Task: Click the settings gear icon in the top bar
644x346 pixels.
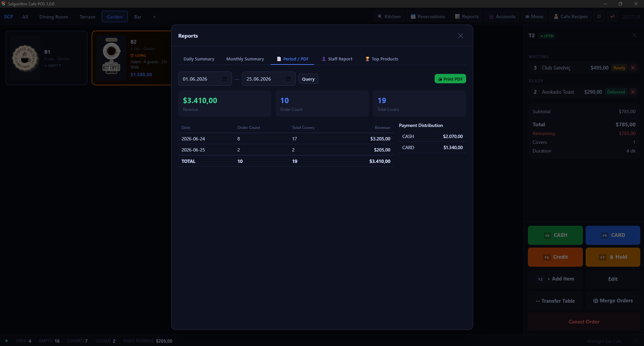Action: pyautogui.click(x=599, y=16)
